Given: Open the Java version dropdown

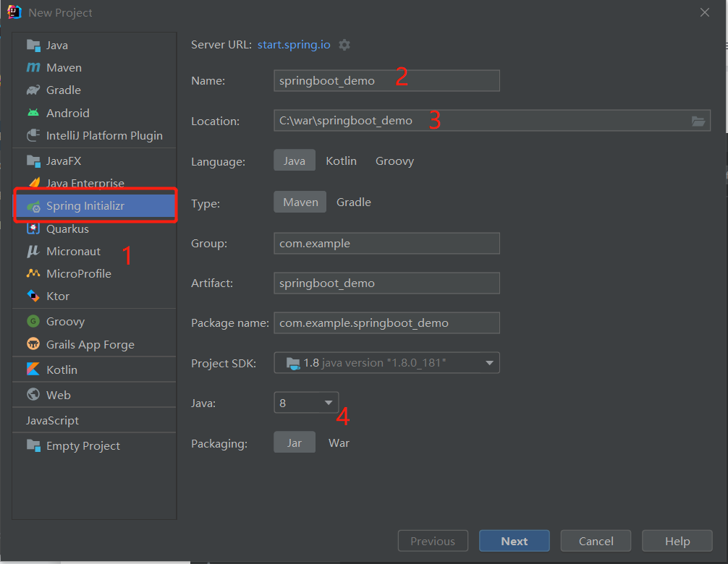Looking at the screenshot, I should click(306, 403).
